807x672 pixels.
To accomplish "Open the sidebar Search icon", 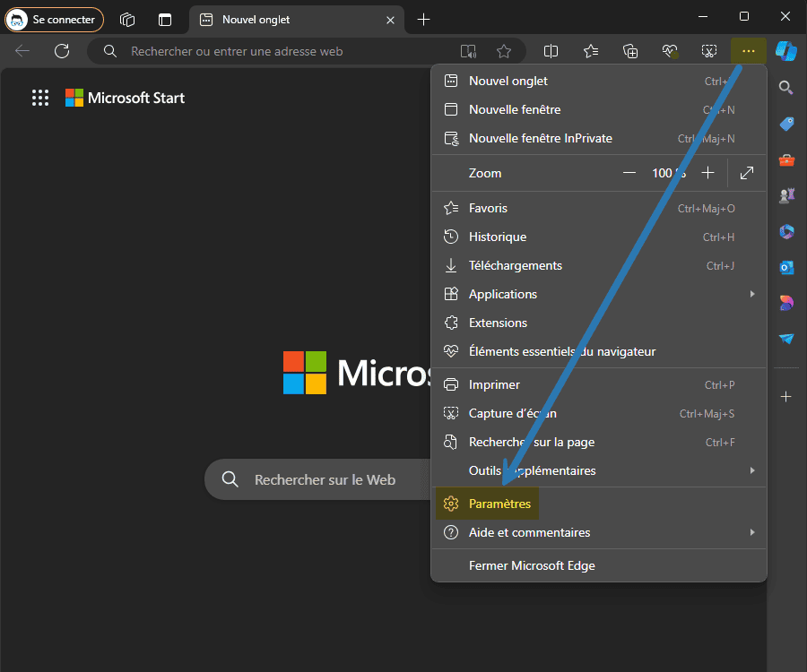I will click(785, 88).
